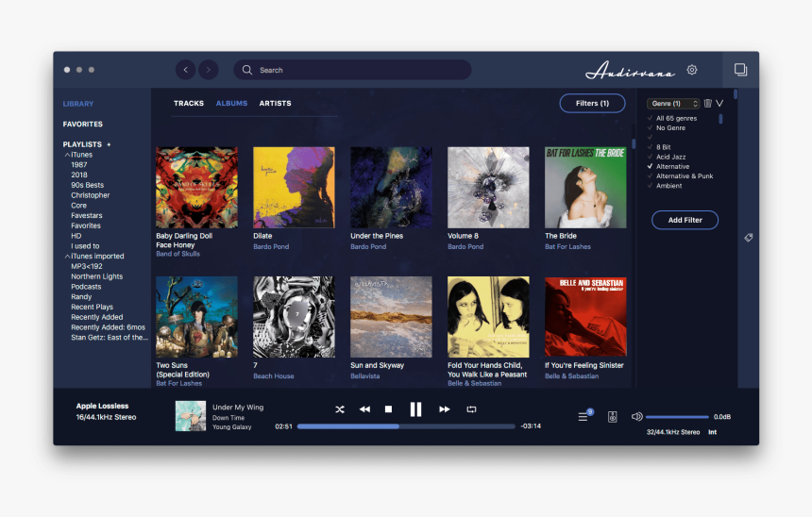Skip to the next track
The height and width of the screenshot is (517, 812).
point(445,409)
